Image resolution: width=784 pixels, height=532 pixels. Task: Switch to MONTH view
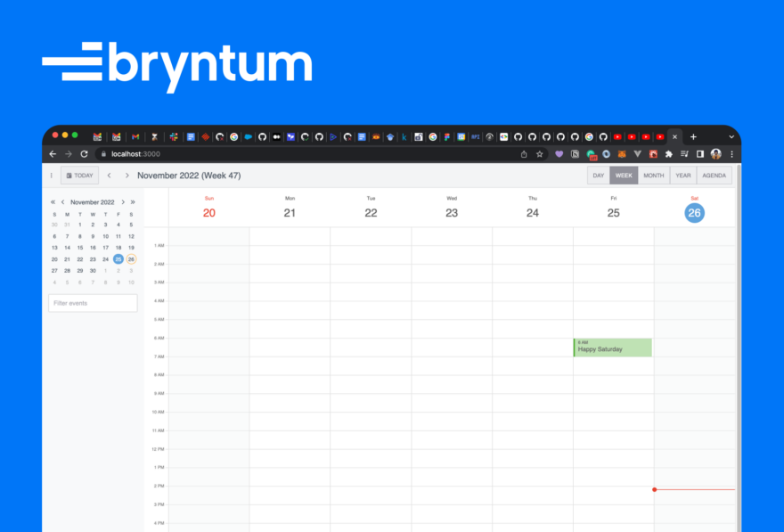point(654,175)
